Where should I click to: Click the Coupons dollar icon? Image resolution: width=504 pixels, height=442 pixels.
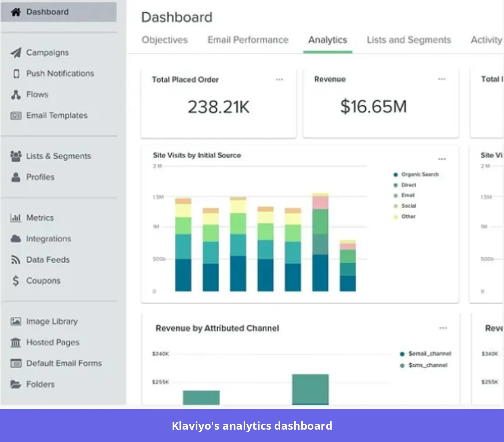click(x=16, y=281)
